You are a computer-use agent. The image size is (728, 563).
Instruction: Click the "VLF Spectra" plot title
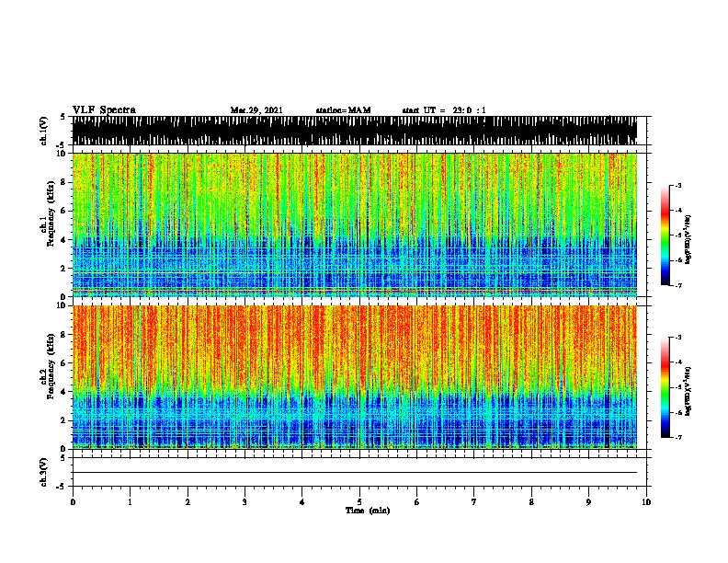pyautogui.click(x=104, y=109)
